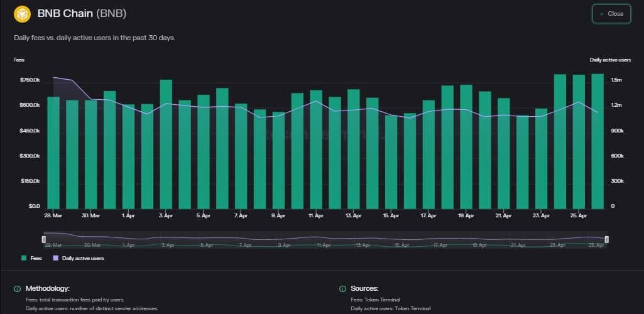Click the range navigator mini chart
This screenshot has height=314, width=644.
tap(325, 240)
